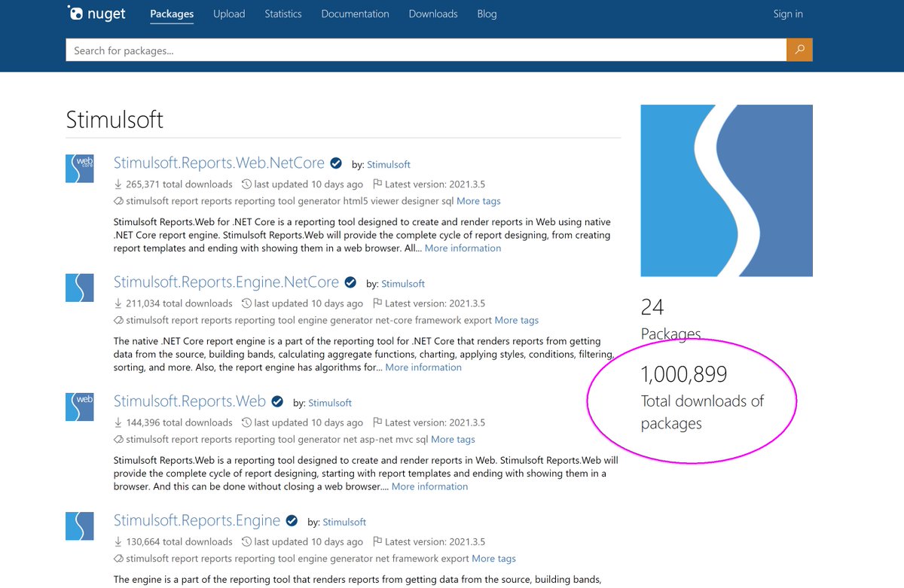
Task: Click verified checkmark beside Stimulsoft.Reports.Engine.NetCore
Action: pos(350,282)
